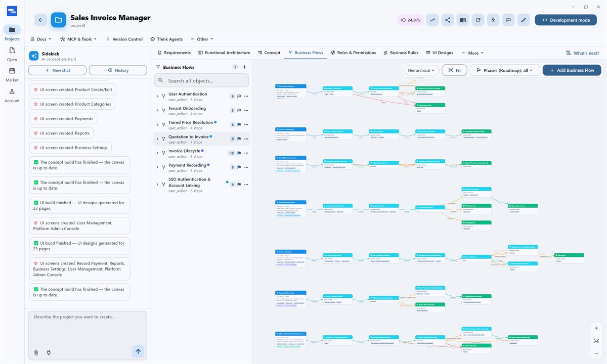Toggle the flag on the Quotation to Invoice flow
Viewport: 607px width, 364px height.
pos(239,139)
